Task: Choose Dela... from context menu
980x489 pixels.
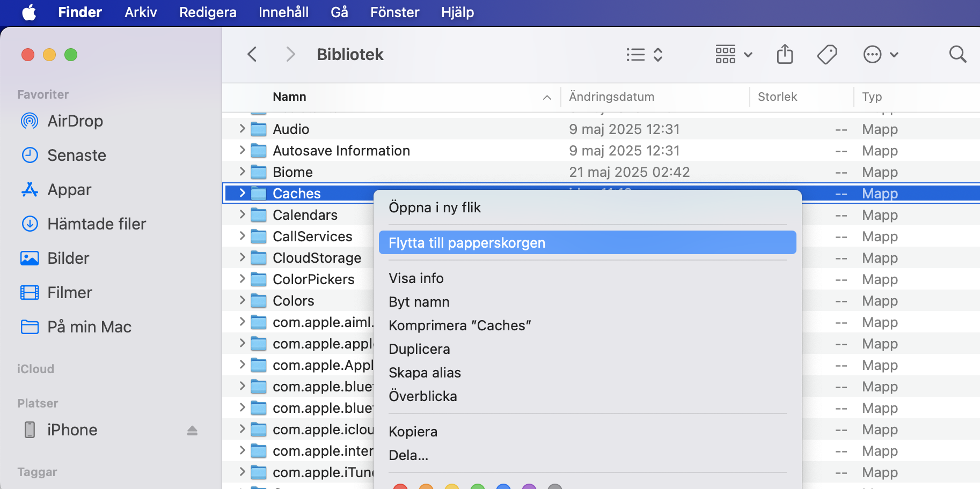Action: tap(587, 455)
